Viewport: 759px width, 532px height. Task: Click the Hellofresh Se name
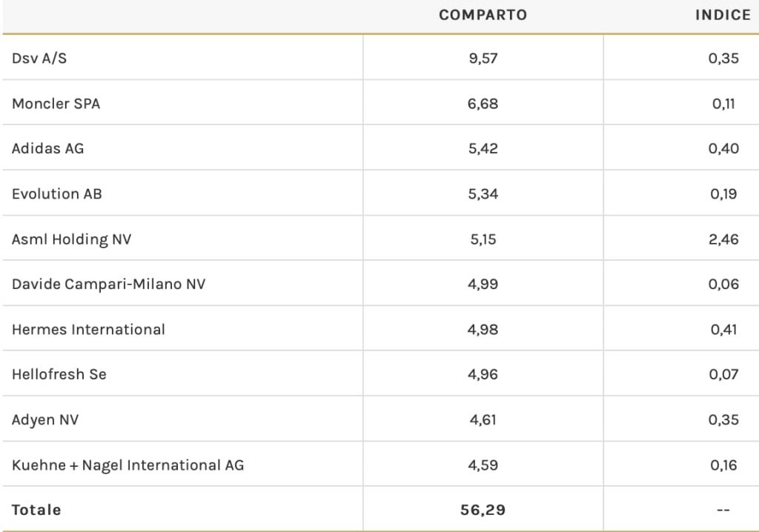coord(59,374)
